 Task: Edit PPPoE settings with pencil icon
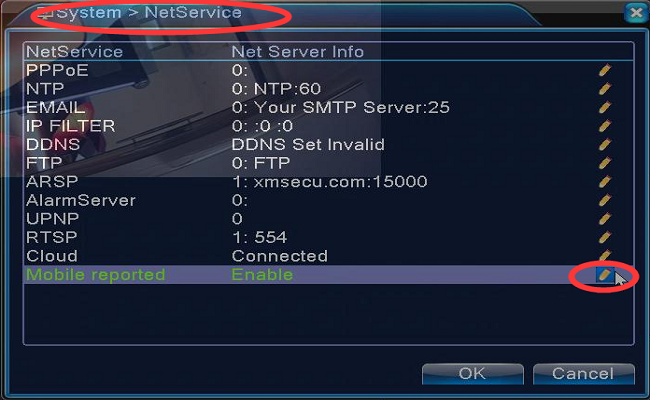[x=605, y=70]
